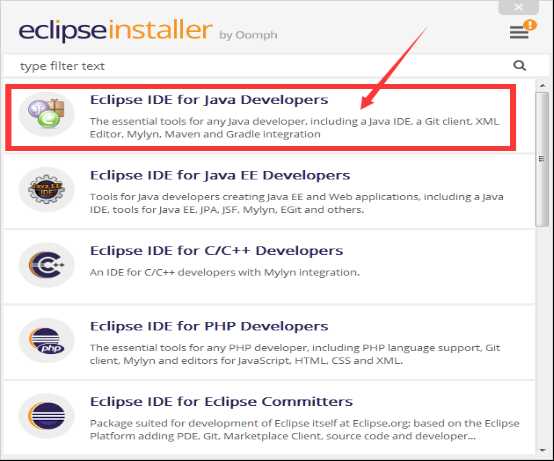
Task: Select Eclipse IDE for Java Developers title
Action: pos(209,100)
